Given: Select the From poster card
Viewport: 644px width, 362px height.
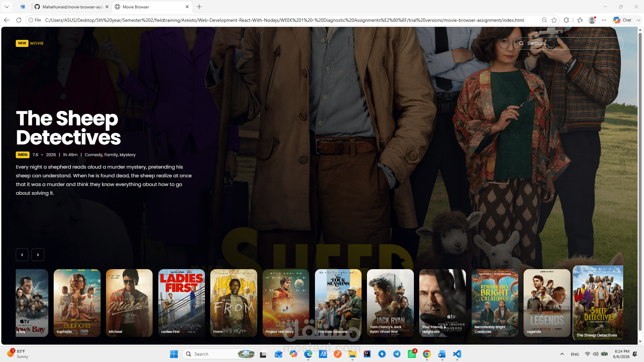Looking at the screenshot, I should (x=234, y=303).
